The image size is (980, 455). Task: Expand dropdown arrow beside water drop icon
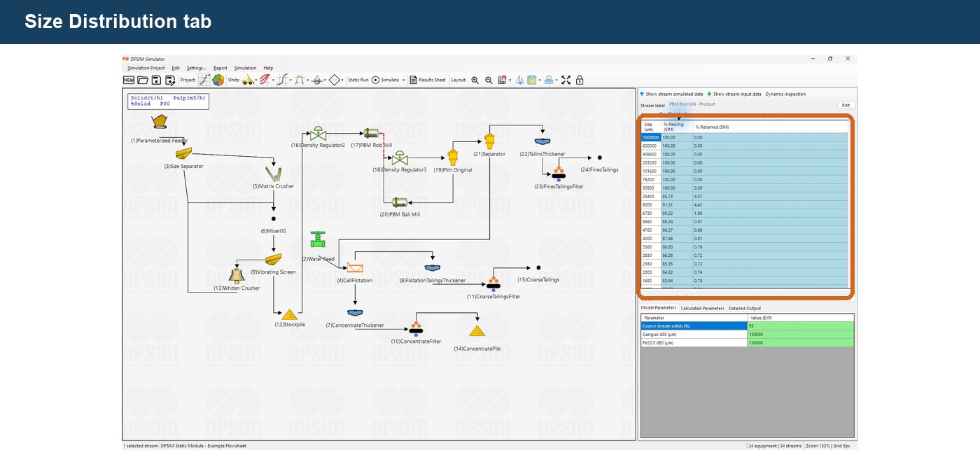pyautogui.click(x=325, y=80)
